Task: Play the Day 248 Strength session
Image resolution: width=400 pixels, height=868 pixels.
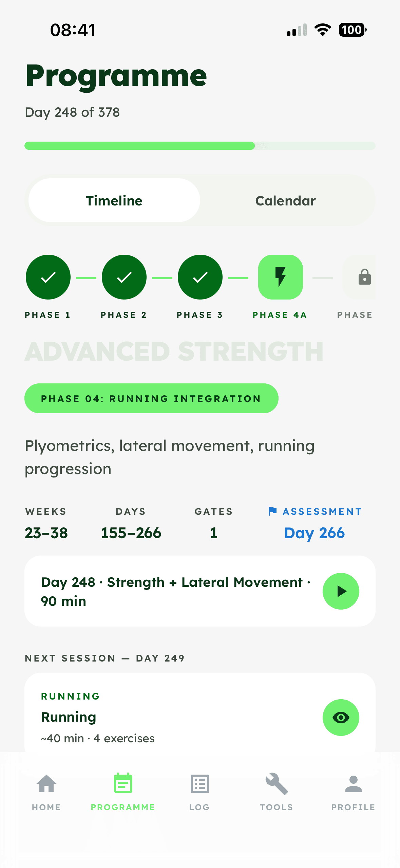Action: tap(341, 591)
